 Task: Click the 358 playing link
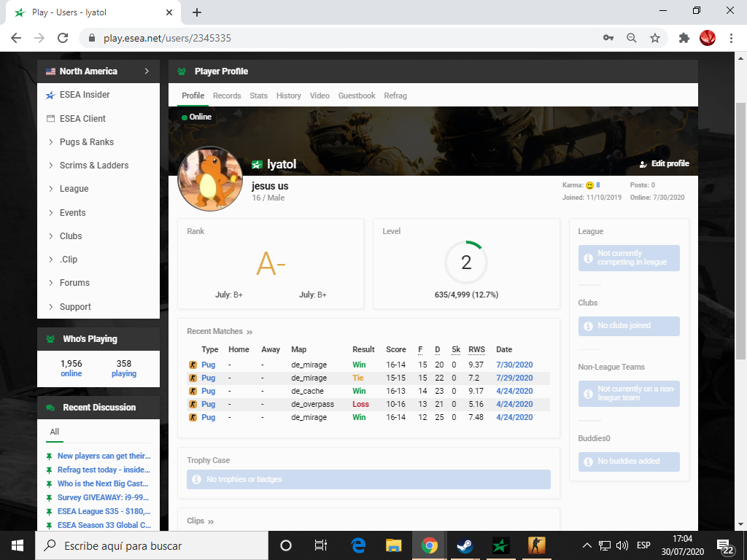click(x=124, y=368)
